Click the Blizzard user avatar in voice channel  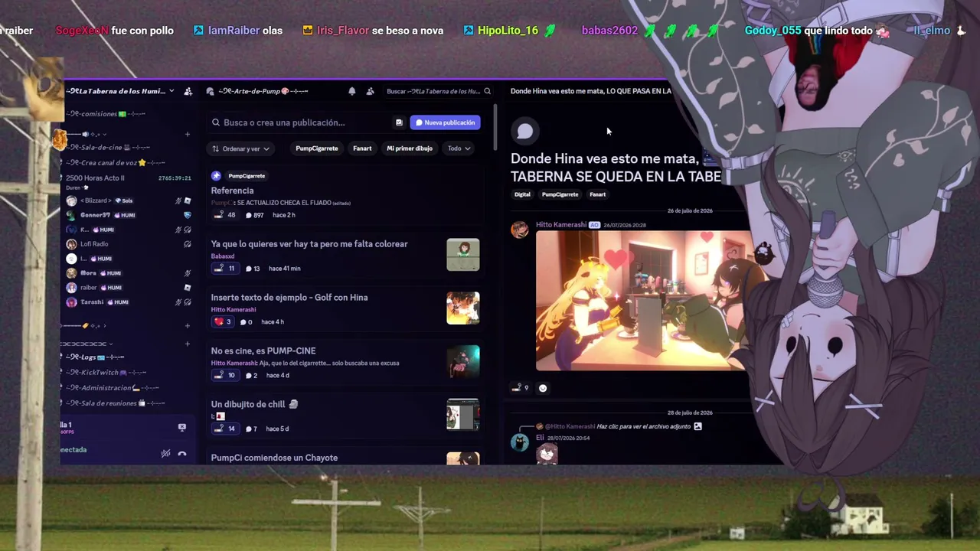71,201
